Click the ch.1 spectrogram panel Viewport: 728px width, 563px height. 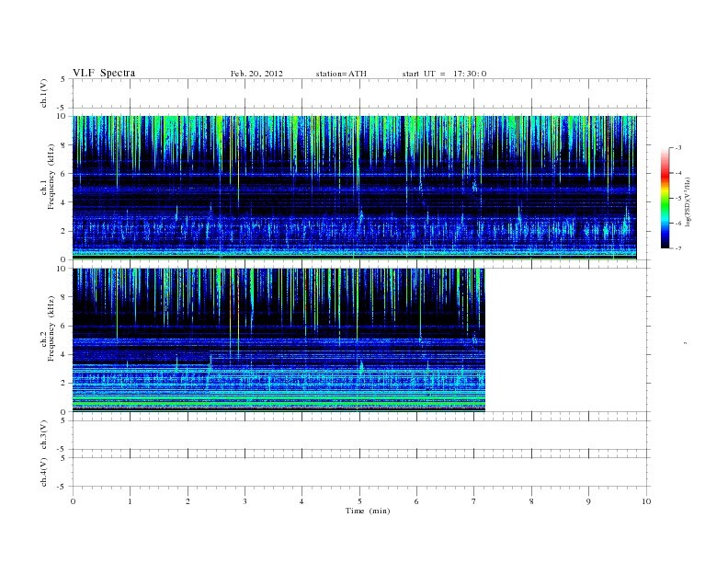[354, 188]
